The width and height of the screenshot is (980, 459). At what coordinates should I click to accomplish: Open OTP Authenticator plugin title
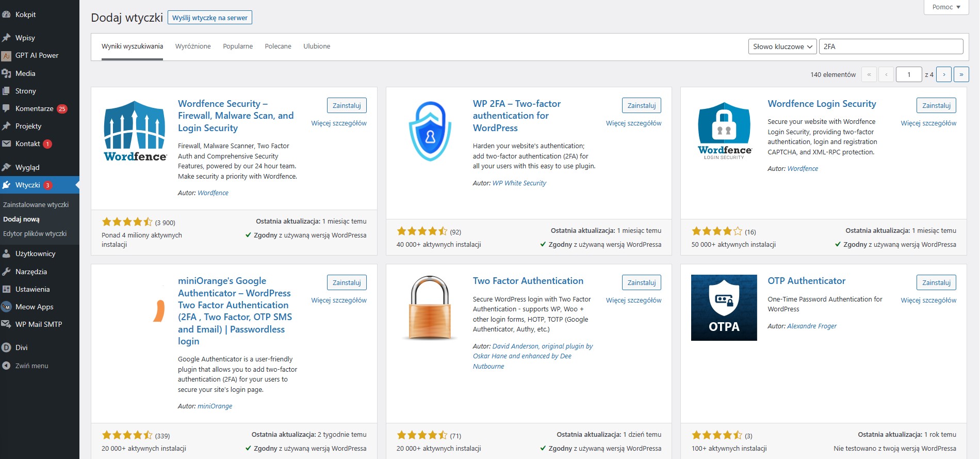[806, 281]
